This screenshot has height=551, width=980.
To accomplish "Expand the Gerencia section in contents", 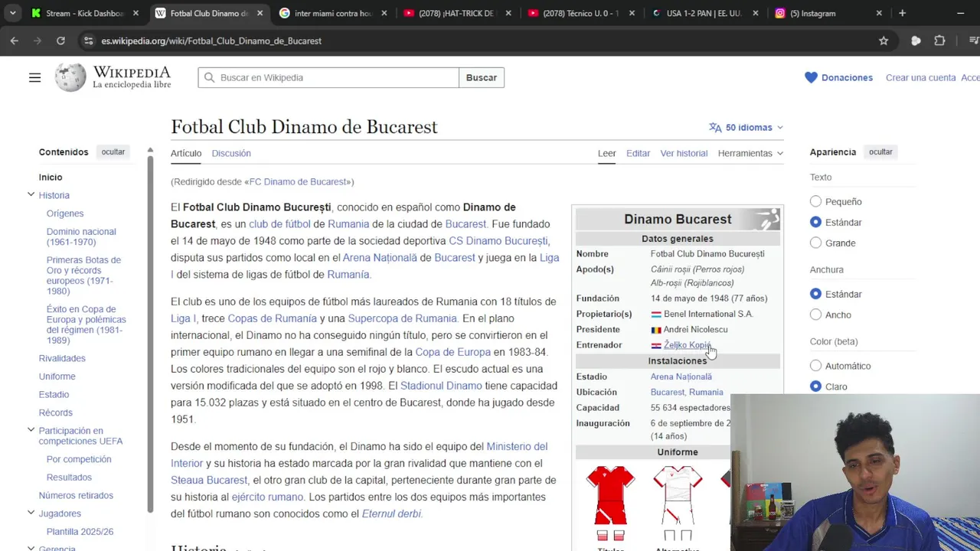I will click(31, 548).
